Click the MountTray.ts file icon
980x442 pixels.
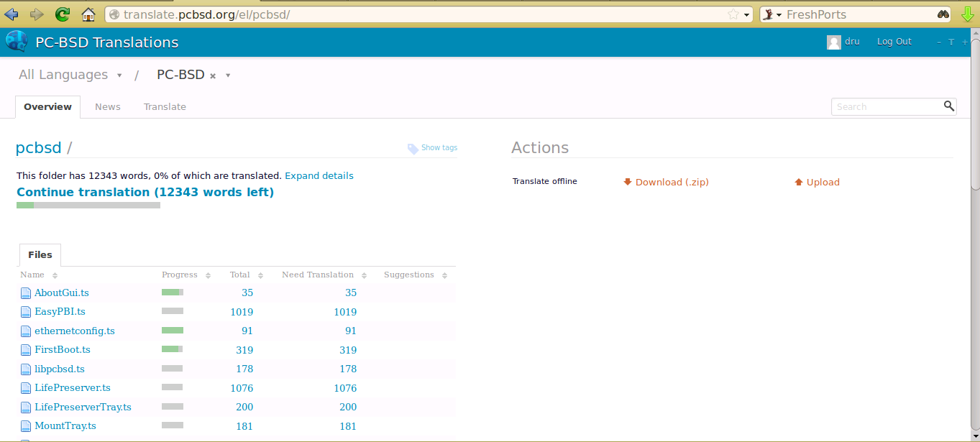click(26, 426)
